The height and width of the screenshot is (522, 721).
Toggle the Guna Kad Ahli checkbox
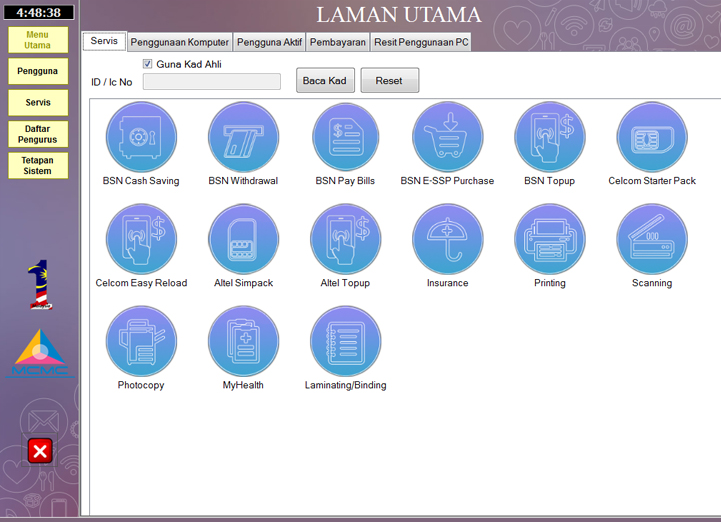tap(147, 64)
